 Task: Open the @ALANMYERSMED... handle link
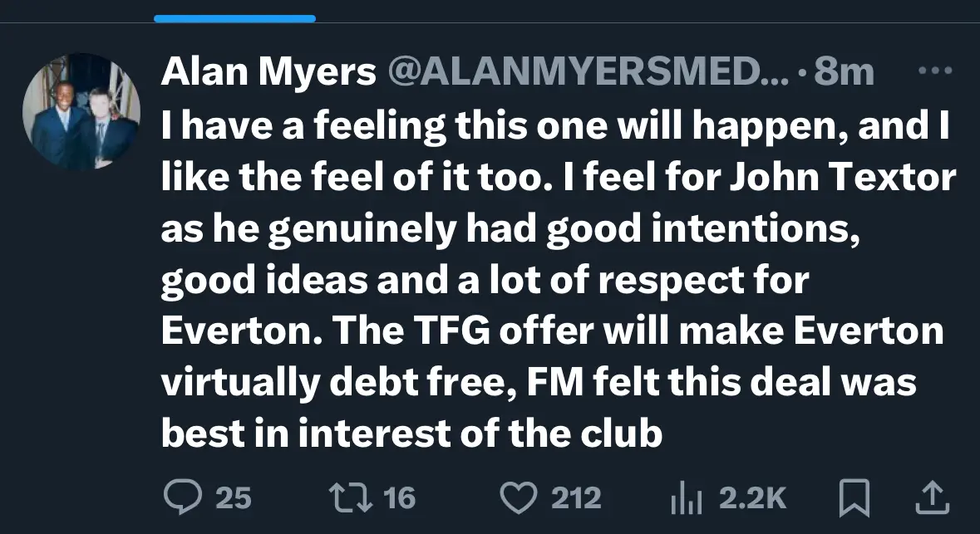coord(586,73)
